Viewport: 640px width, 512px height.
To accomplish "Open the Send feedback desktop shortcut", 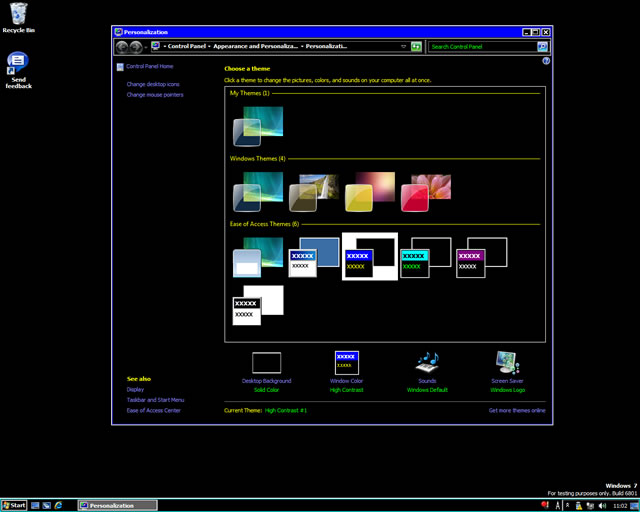I will tap(18, 69).
